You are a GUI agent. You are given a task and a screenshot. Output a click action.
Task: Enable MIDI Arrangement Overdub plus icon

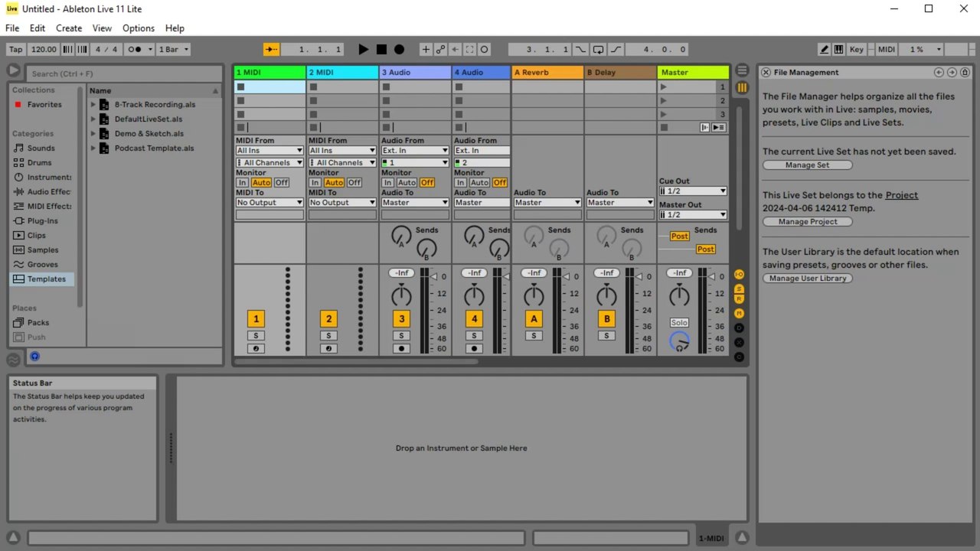point(426,49)
